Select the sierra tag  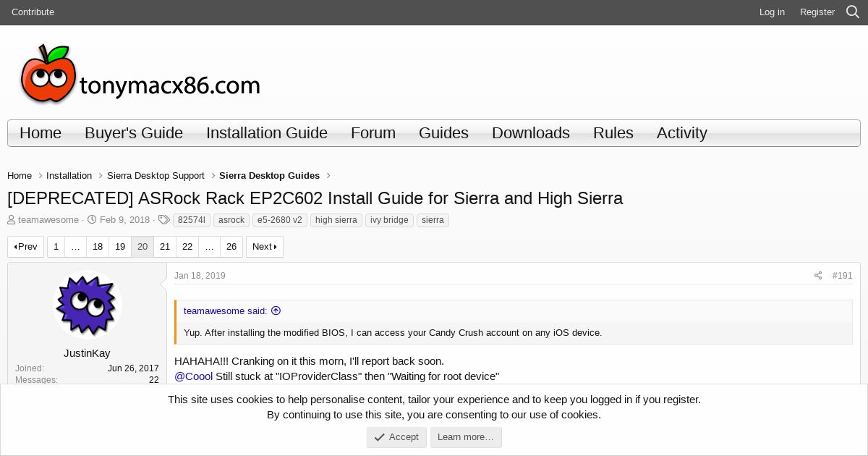[x=433, y=220]
